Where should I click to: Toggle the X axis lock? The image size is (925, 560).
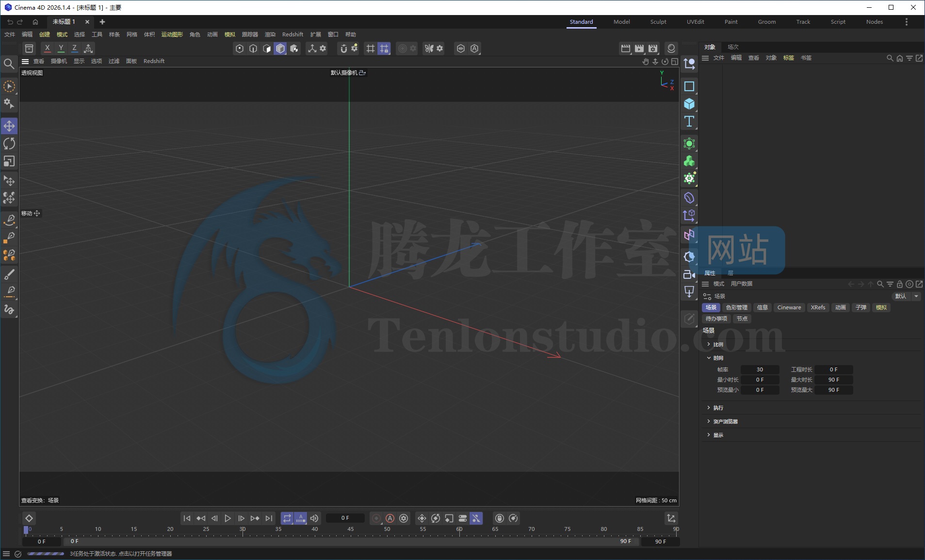(47, 48)
